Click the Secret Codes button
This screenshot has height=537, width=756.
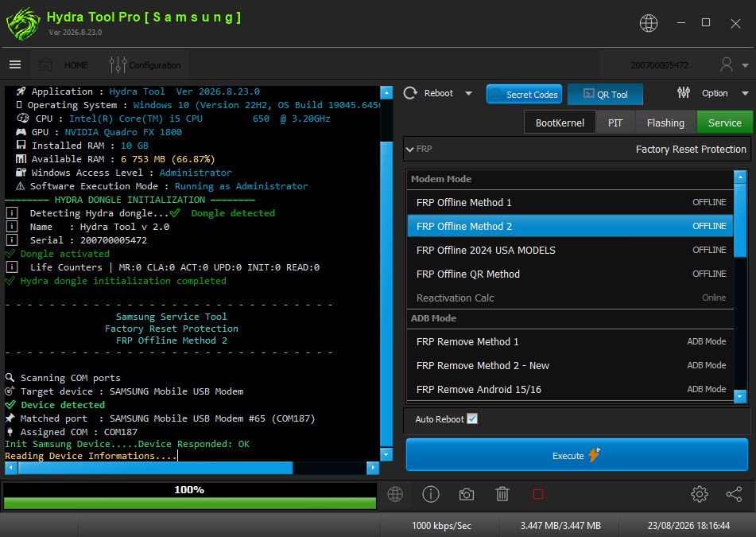point(524,94)
